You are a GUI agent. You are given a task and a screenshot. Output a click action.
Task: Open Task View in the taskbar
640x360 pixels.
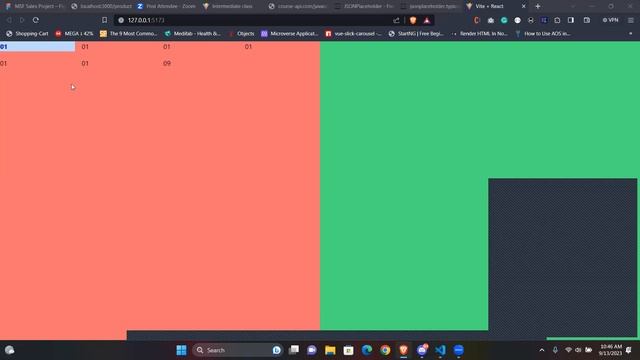(293, 350)
